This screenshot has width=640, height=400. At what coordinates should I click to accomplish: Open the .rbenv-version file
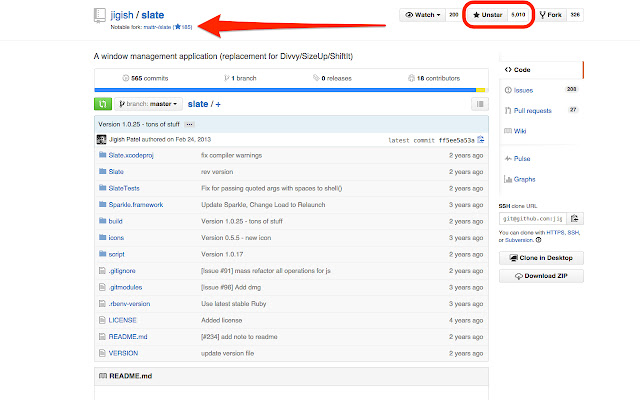[129, 304]
